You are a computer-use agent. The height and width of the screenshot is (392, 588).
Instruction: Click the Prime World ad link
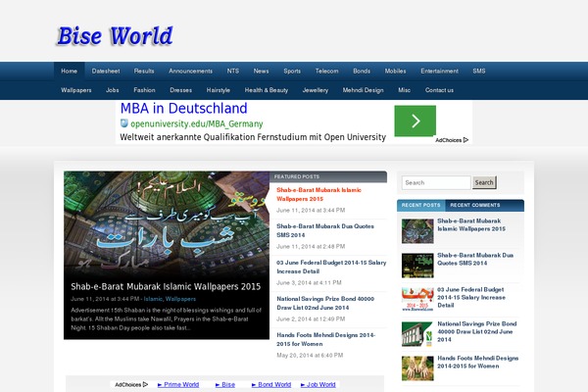178,384
